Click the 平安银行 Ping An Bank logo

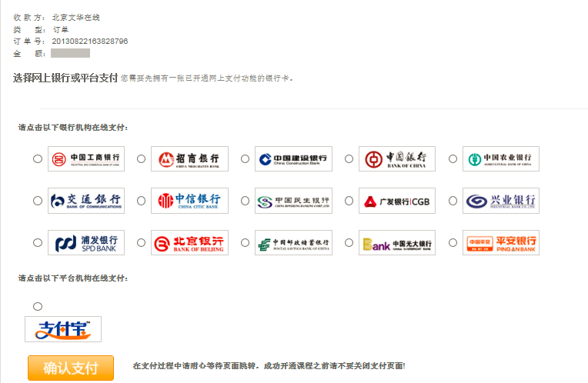[501, 243]
